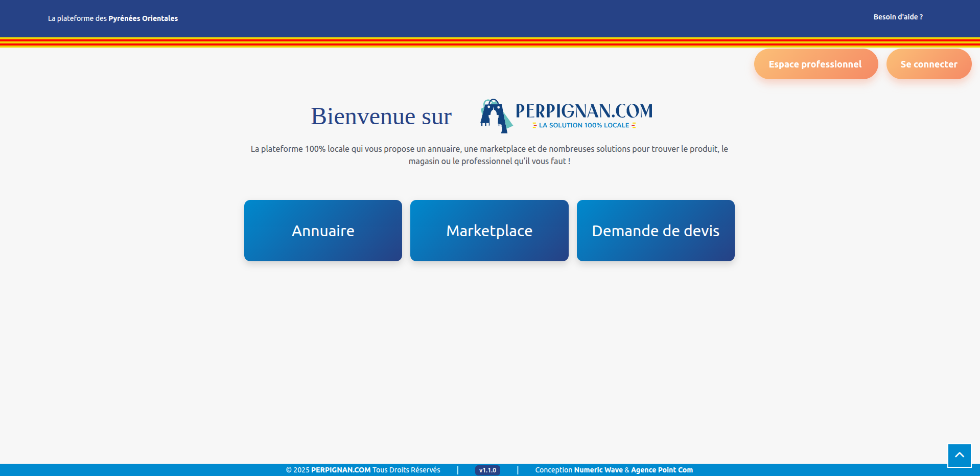Click the Conception text in the footer
Screen dimensions: 980x476
(553, 470)
